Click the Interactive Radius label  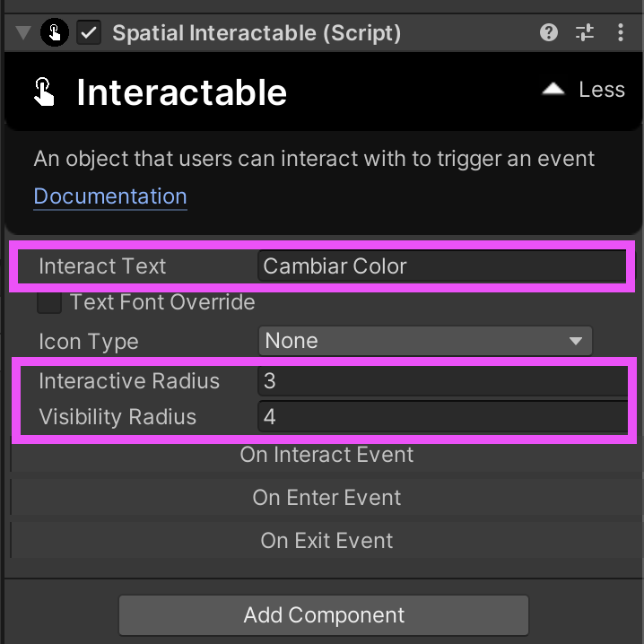129,380
